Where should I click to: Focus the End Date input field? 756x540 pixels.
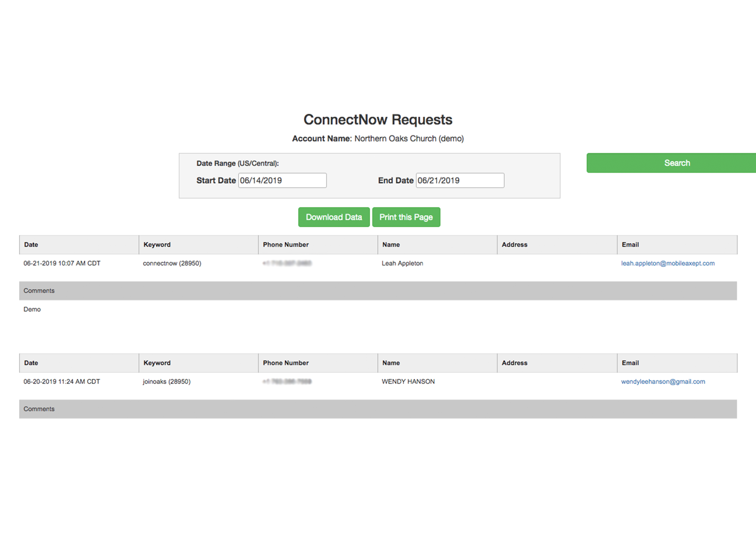(460, 180)
